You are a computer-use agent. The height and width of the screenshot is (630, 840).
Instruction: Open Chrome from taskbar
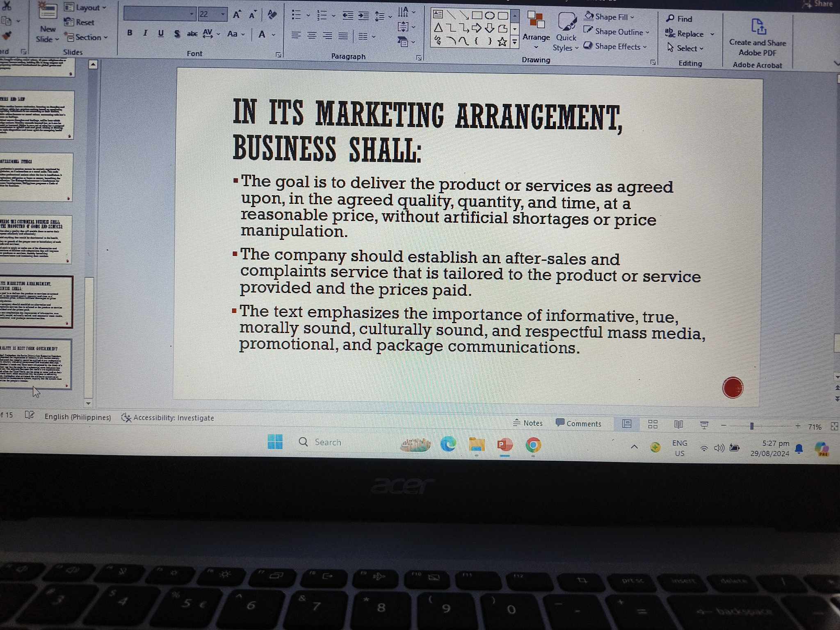click(x=533, y=445)
